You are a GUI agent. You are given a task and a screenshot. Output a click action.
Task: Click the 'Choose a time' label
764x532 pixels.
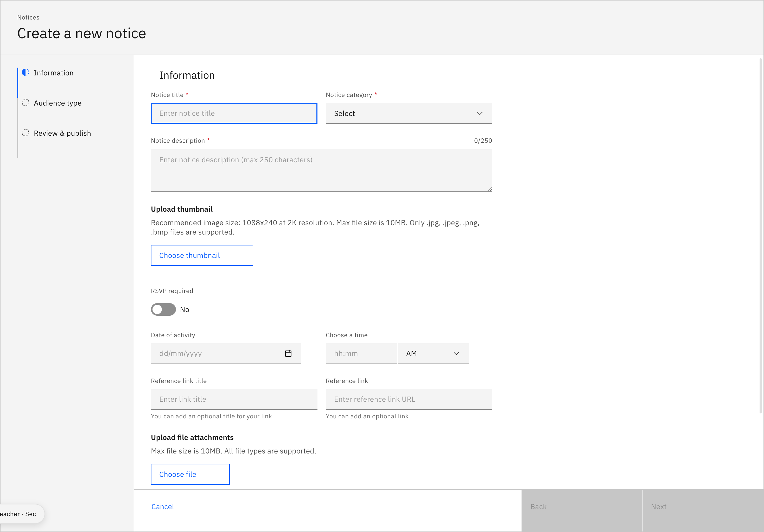[x=346, y=335]
